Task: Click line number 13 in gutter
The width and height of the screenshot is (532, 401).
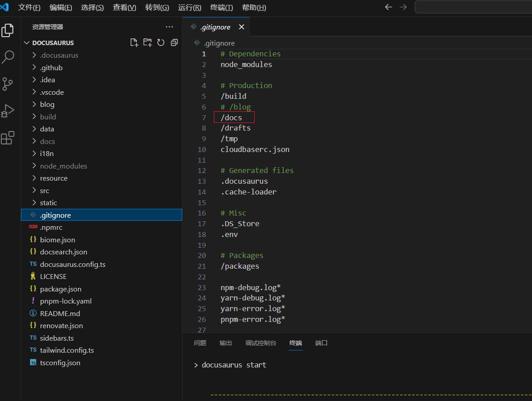Action: [201, 182]
